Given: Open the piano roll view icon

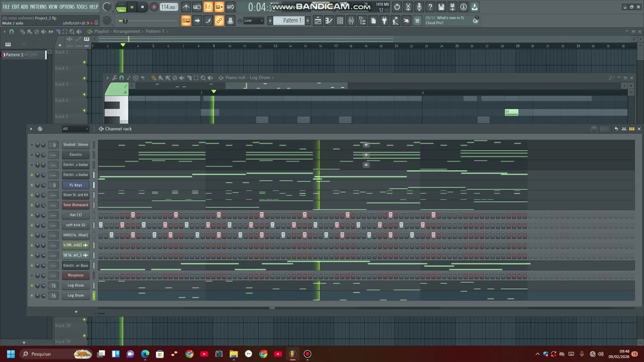Looking at the screenshot, I should pyautogui.click(x=329, y=21).
